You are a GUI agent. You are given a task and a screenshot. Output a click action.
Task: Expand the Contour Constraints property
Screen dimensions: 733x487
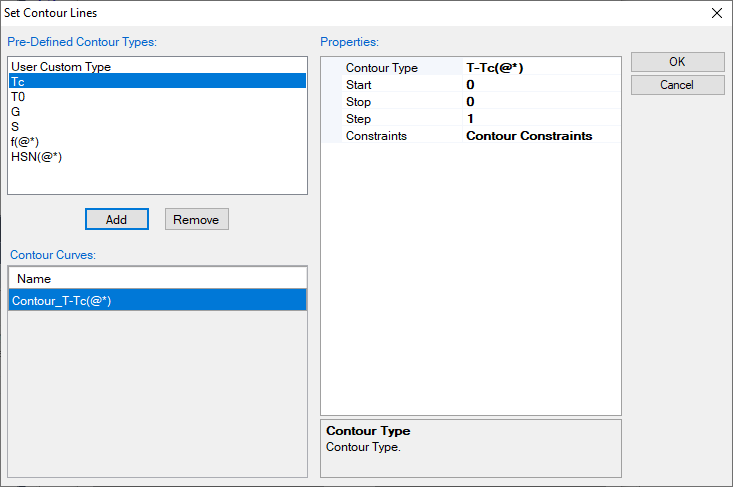pos(529,136)
